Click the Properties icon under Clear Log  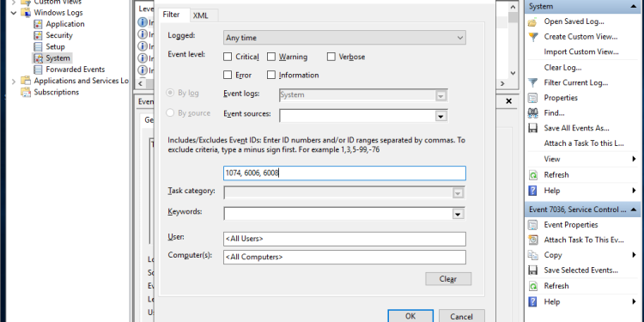pos(532,98)
